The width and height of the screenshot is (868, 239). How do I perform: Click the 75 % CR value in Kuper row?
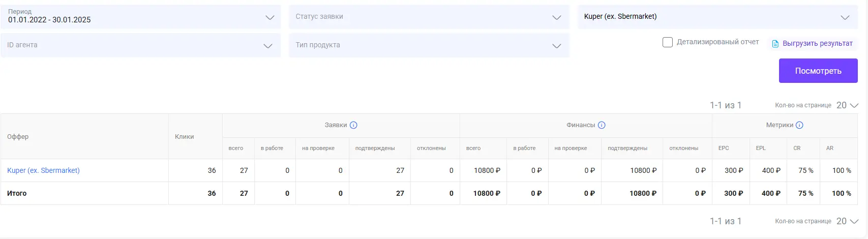click(805, 170)
